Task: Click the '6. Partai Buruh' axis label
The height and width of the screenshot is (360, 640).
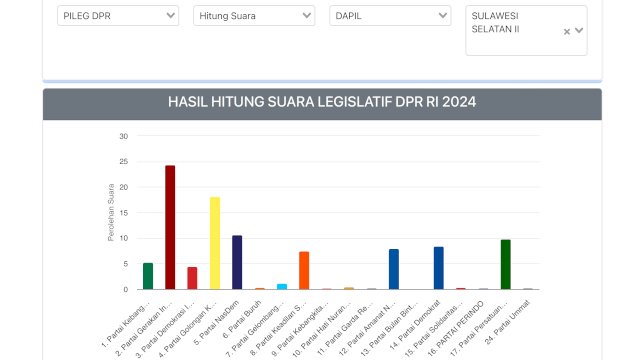Action: (241, 320)
